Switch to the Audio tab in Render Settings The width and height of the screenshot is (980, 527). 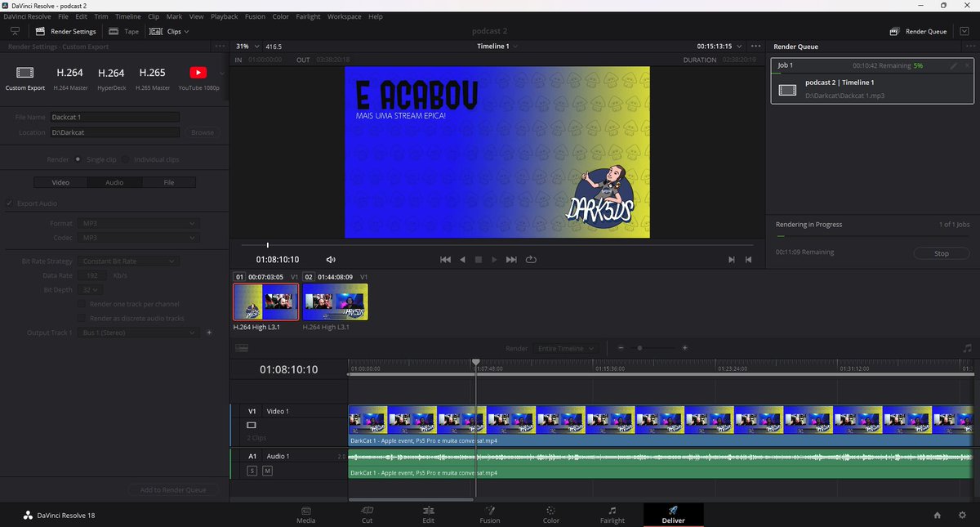114,182
